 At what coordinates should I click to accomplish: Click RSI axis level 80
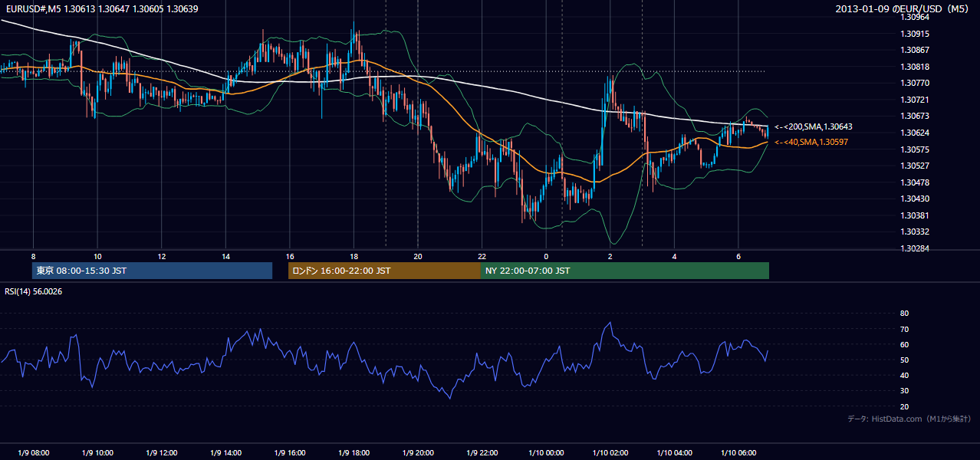[x=904, y=314]
